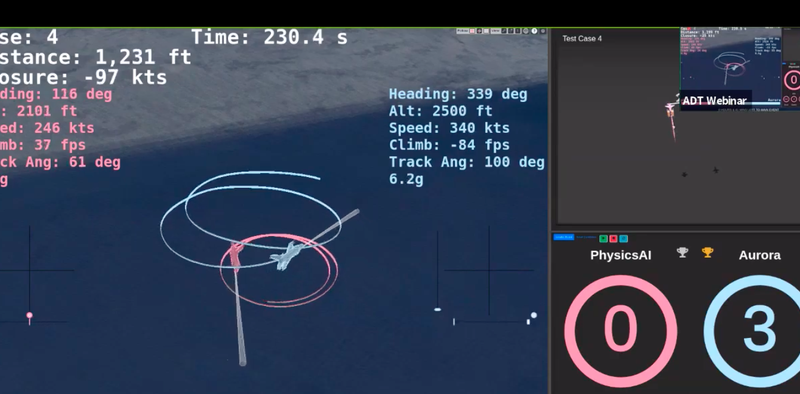
Task: Open the View control in viewport toolbar
Action: pyautogui.click(x=496, y=31)
